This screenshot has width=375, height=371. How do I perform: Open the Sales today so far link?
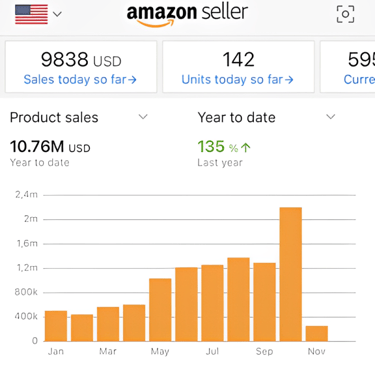80,80
